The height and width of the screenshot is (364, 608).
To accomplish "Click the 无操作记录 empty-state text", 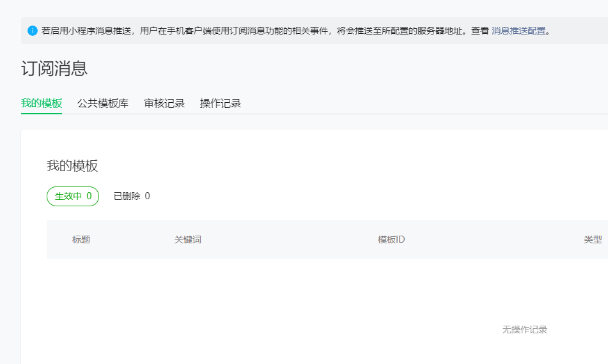I will [x=525, y=330].
